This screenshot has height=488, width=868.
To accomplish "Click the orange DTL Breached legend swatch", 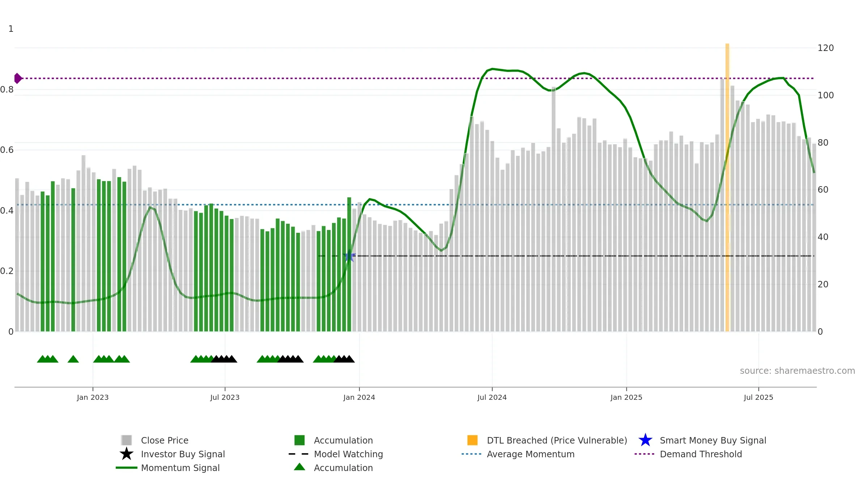I will click(472, 440).
